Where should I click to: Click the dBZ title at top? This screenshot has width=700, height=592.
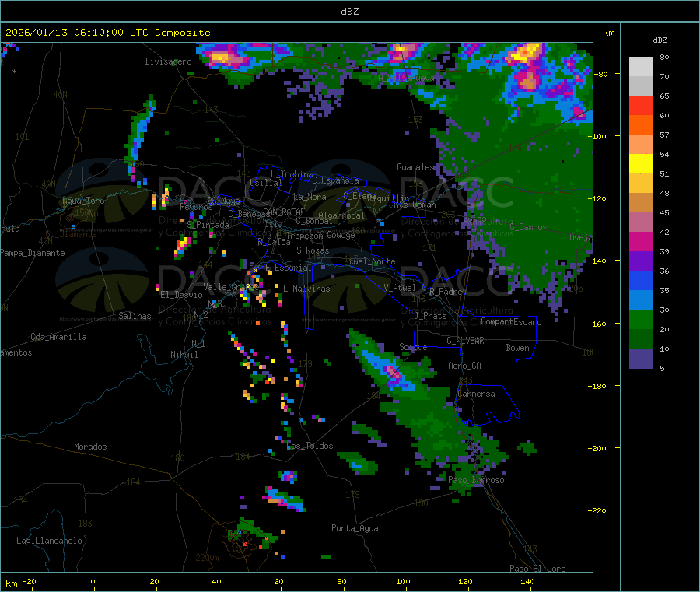coord(349,12)
